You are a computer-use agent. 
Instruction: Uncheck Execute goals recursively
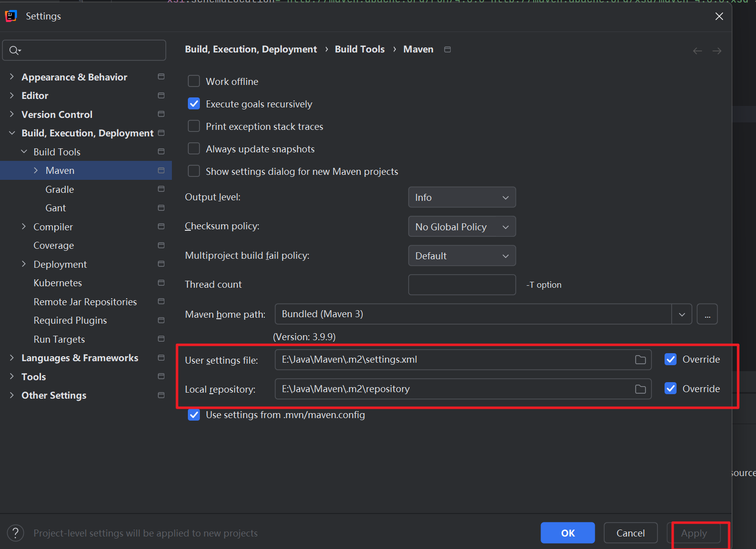194,104
